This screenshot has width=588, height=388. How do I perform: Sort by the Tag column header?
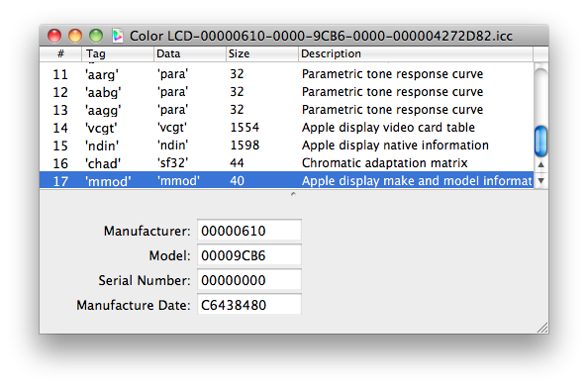pyautogui.click(x=118, y=54)
